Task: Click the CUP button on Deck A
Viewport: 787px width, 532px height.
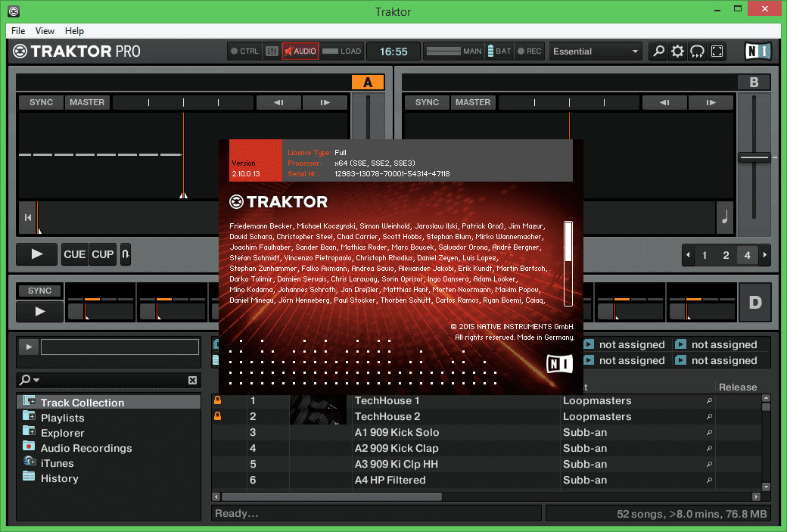Action: coord(102,254)
